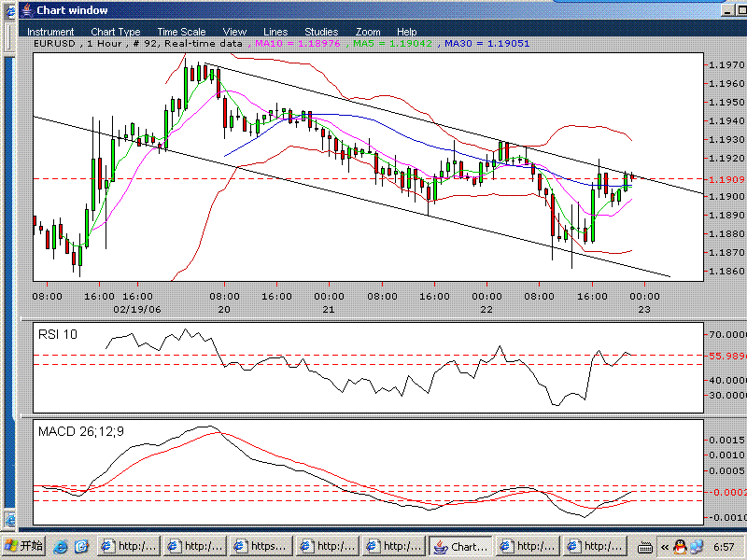This screenshot has height=560, width=747.
Task: Open the Time Scale menu
Action: click(x=181, y=32)
